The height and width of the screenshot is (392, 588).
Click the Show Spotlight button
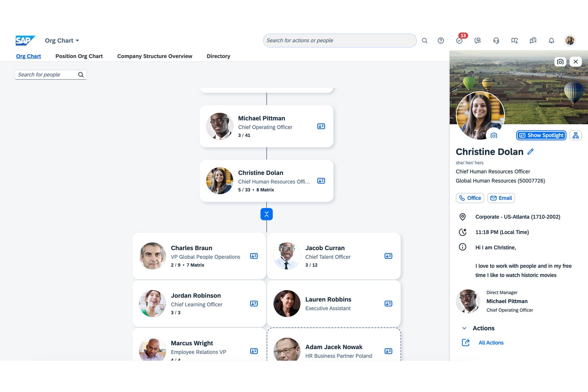(x=541, y=135)
